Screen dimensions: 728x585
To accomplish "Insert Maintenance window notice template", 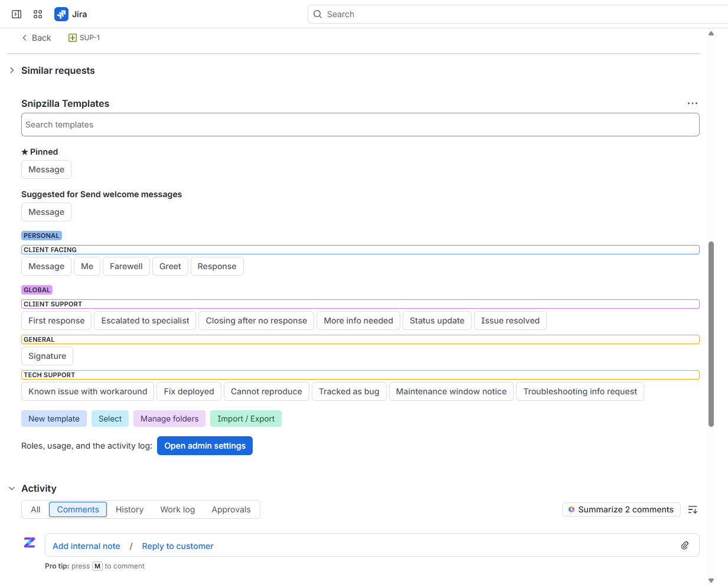I will coord(451,391).
